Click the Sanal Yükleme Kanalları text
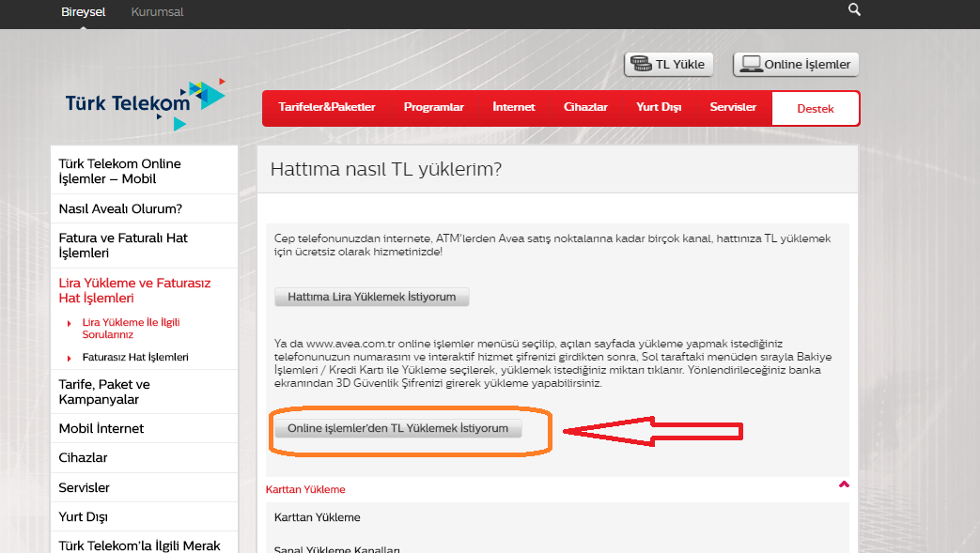 pyautogui.click(x=337, y=548)
